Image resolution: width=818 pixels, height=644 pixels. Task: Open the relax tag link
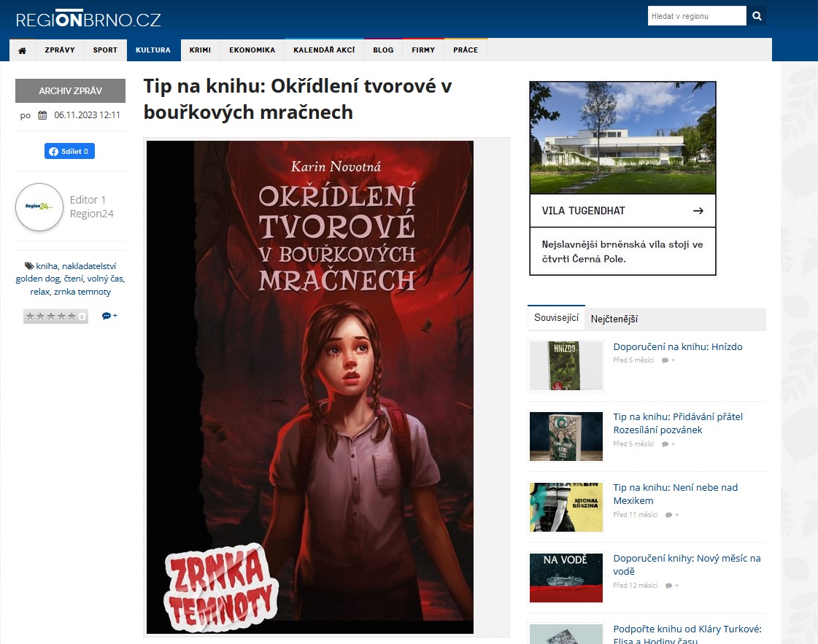(39, 292)
